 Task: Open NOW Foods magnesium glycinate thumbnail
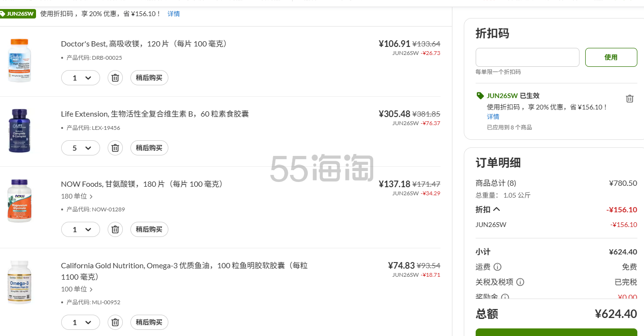point(19,201)
